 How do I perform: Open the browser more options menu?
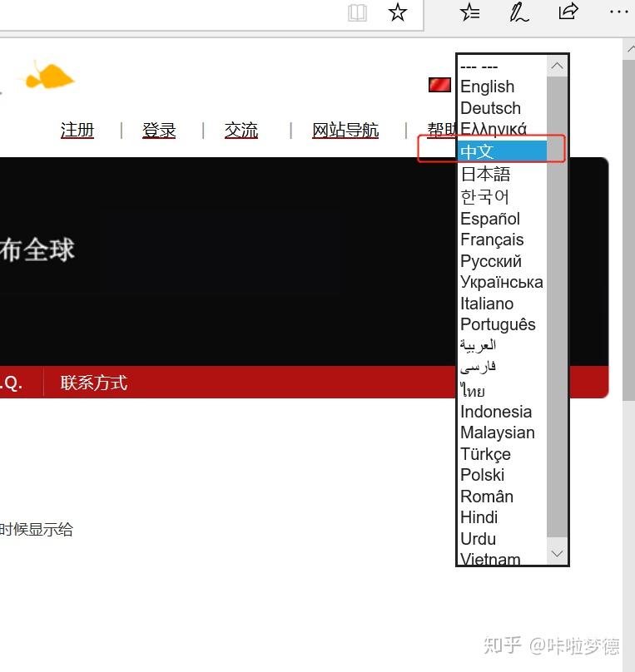(x=618, y=12)
